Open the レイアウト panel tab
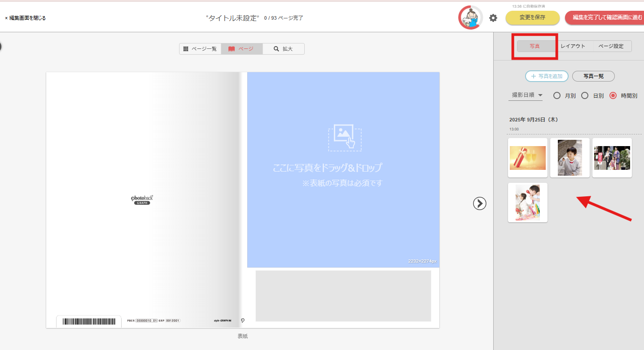Image resolution: width=644 pixels, height=350 pixels. 573,46
